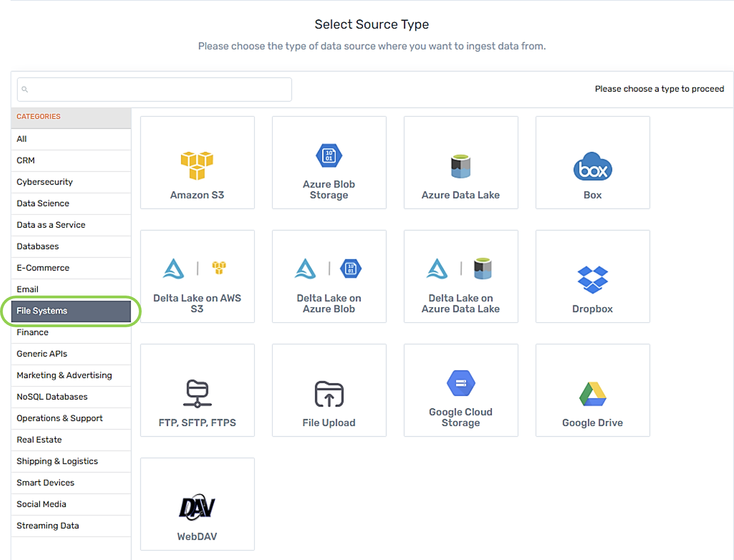The image size is (734, 560).
Task: Select the FTP, SFTP, FTPS source
Action: pos(197,390)
